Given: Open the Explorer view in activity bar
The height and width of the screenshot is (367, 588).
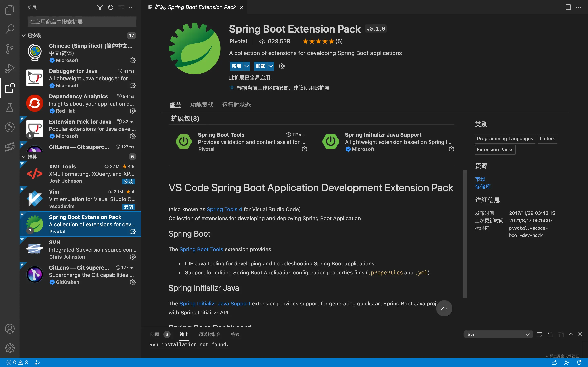Looking at the screenshot, I should pos(10,10).
